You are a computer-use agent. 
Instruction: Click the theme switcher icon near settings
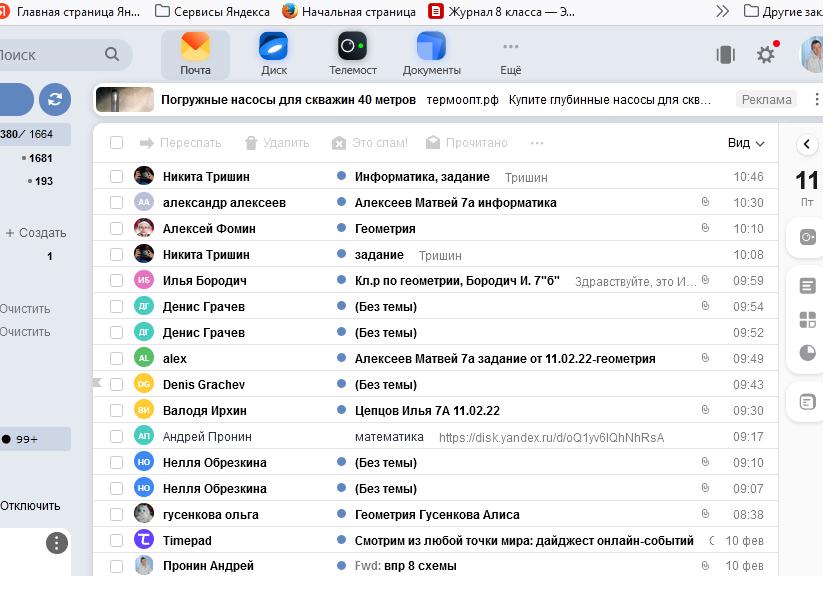coord(726,54)
